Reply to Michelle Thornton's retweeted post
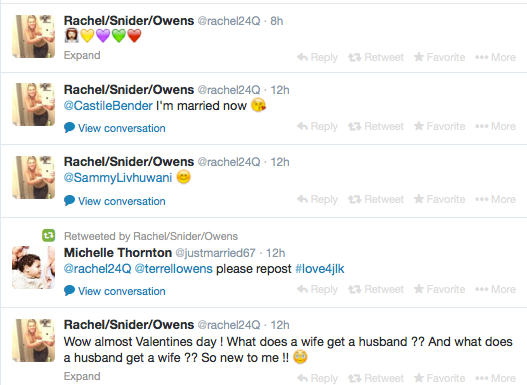Screen dimensions: 527x385 [318, 289]
